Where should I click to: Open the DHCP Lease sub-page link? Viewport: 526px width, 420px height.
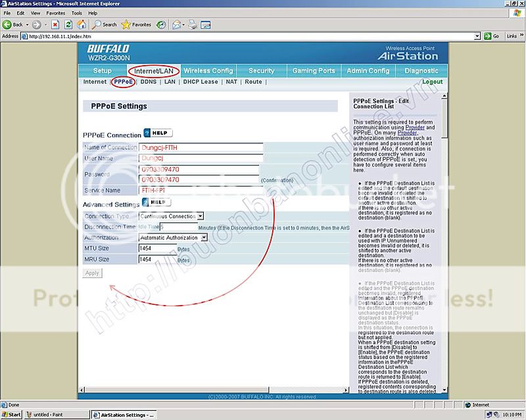point(201,82)
